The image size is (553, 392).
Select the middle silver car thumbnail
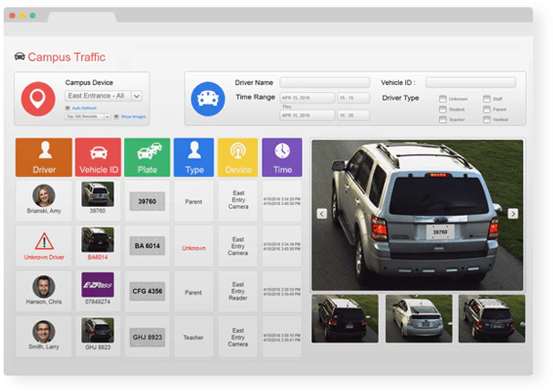click(x=419, y=319)
